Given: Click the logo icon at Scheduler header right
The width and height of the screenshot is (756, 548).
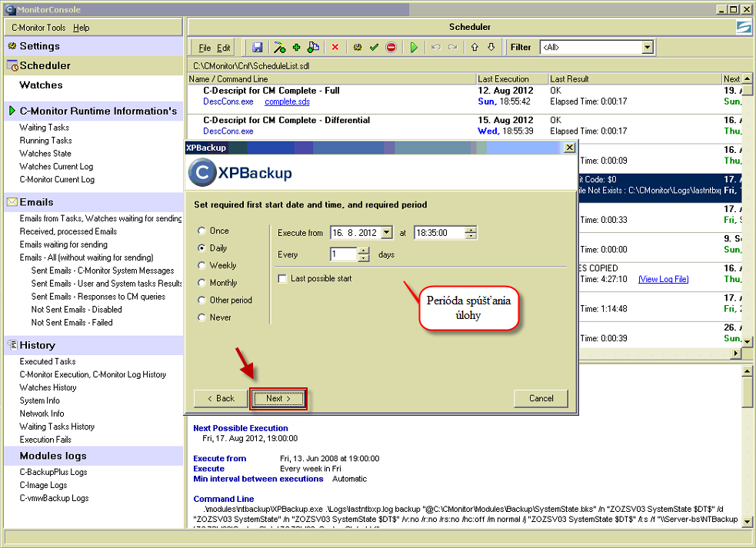Looking at the screenshot, I should click(x=743, y=27).
